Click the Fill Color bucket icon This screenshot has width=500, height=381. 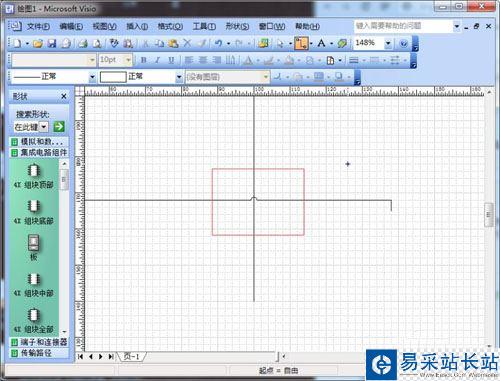tap(289, 60)
